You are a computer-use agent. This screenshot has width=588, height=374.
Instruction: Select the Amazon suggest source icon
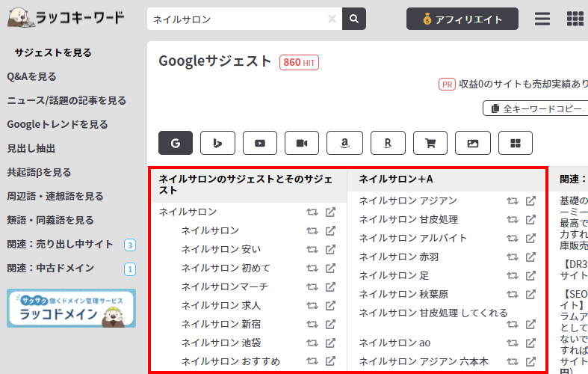(x=344, y=143)
